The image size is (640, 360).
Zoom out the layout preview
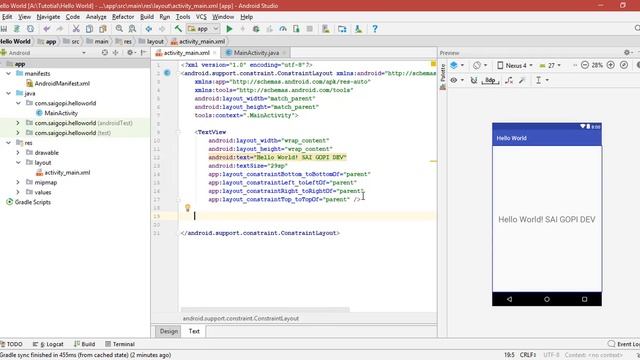[584, 65]
